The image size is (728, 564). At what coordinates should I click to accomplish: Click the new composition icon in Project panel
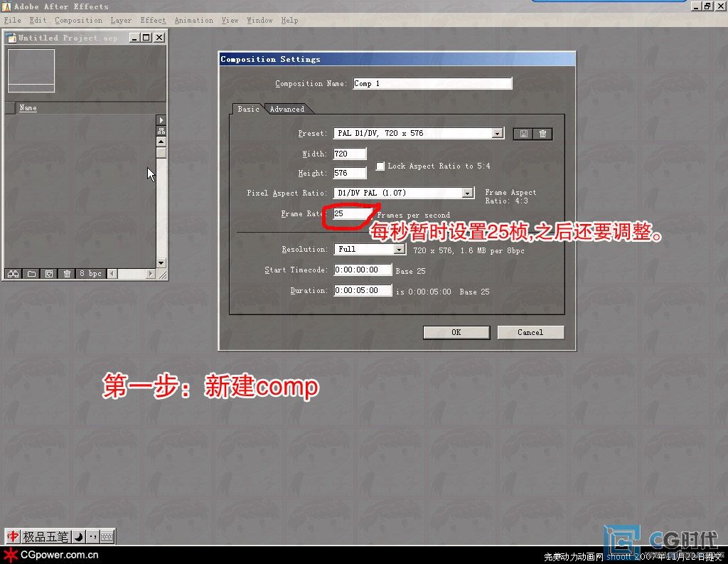coord(49,274)
